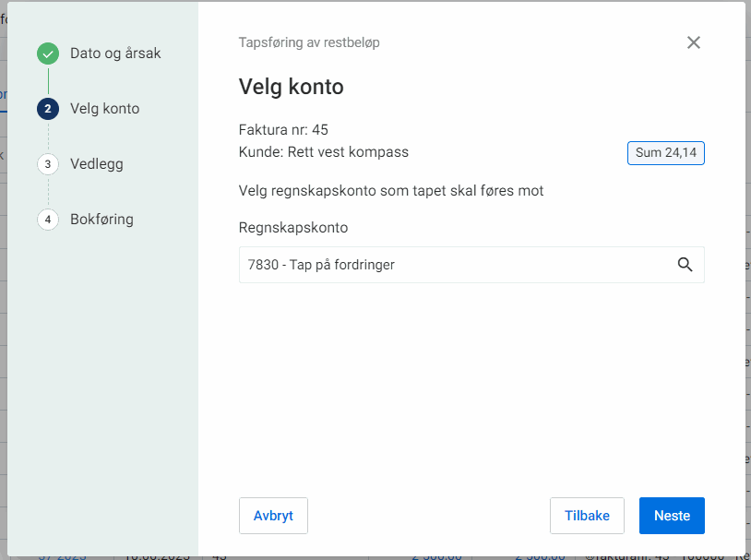Screen dimensions: 751x560
Task: Select step 2 circle icon
Action: click(48, 109)
